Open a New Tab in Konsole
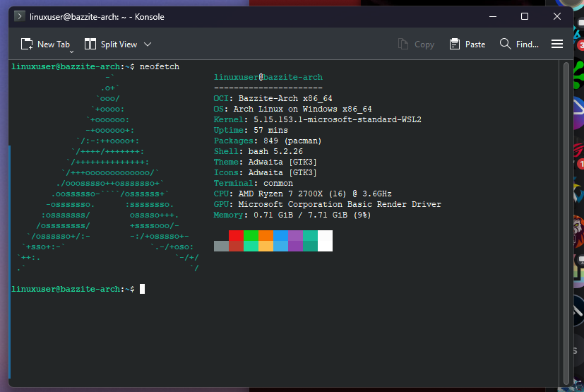 click(45, 44)
